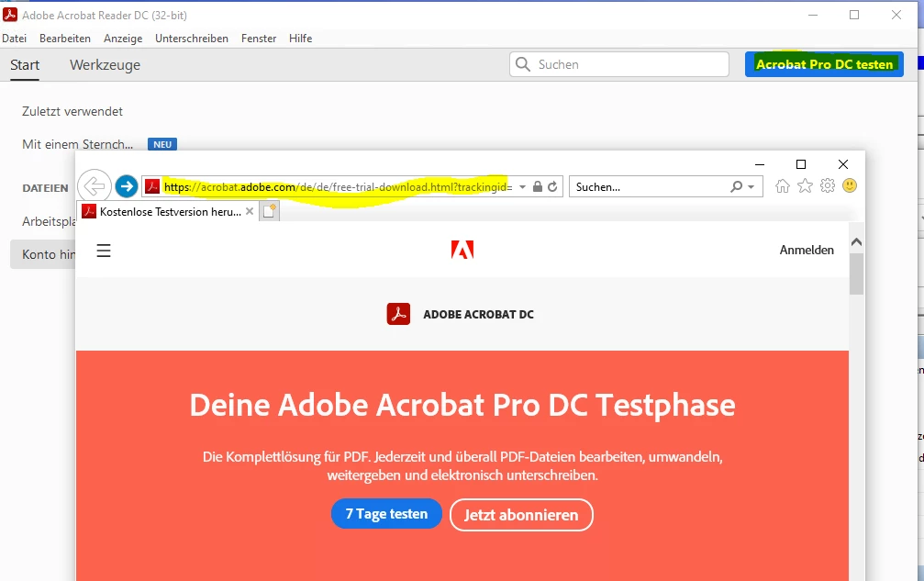
Task: Click the NEU badge
Action: 162,144
